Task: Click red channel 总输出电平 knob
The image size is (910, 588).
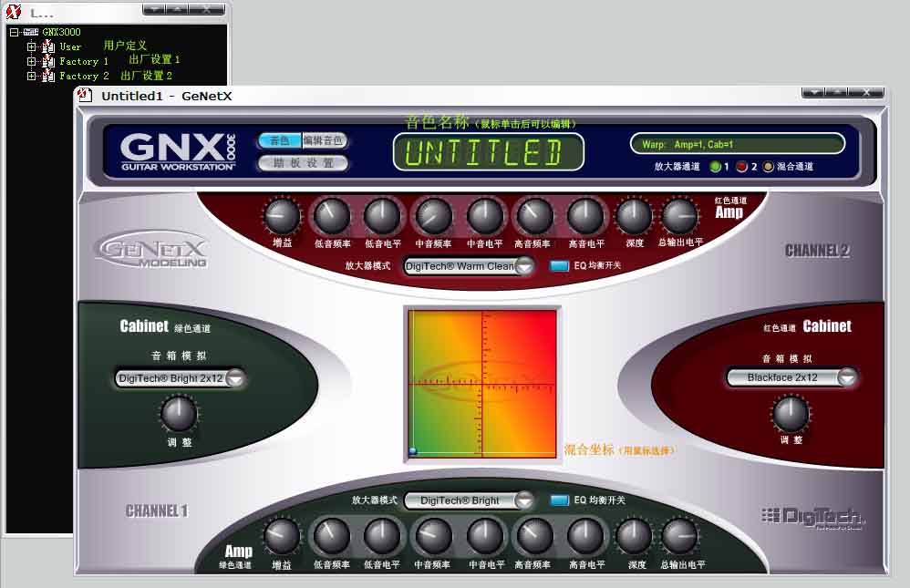Action: click(679, 216)
